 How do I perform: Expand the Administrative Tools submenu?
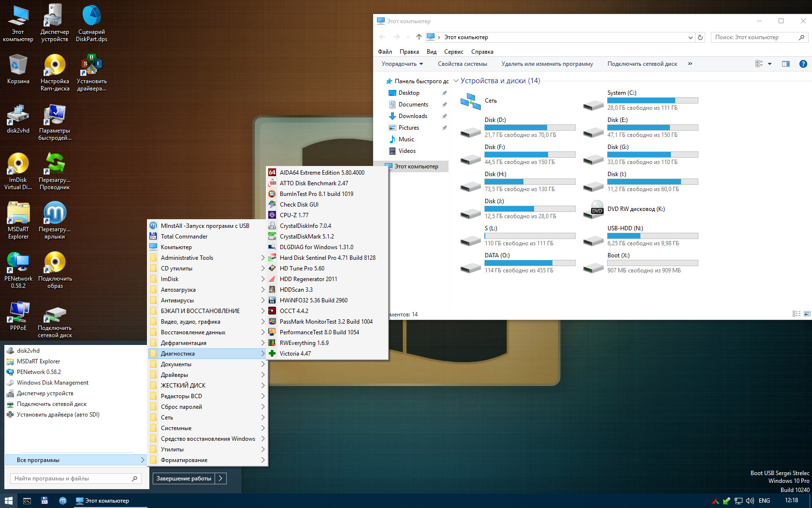coord(207,258)
